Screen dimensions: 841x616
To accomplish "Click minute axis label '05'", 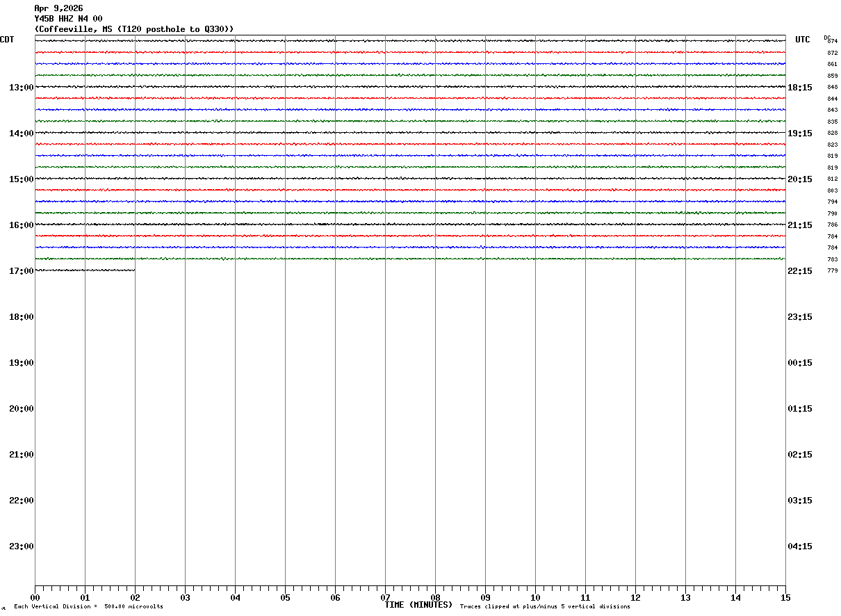I will point(285,598).
